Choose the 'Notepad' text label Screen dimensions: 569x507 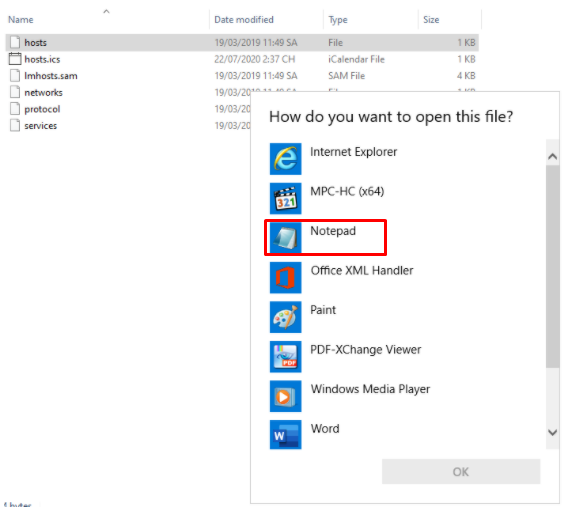[333, 231]
